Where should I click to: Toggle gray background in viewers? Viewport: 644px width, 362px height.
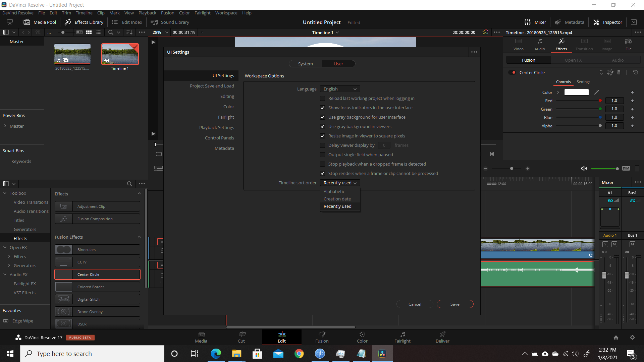click(322, 126)
